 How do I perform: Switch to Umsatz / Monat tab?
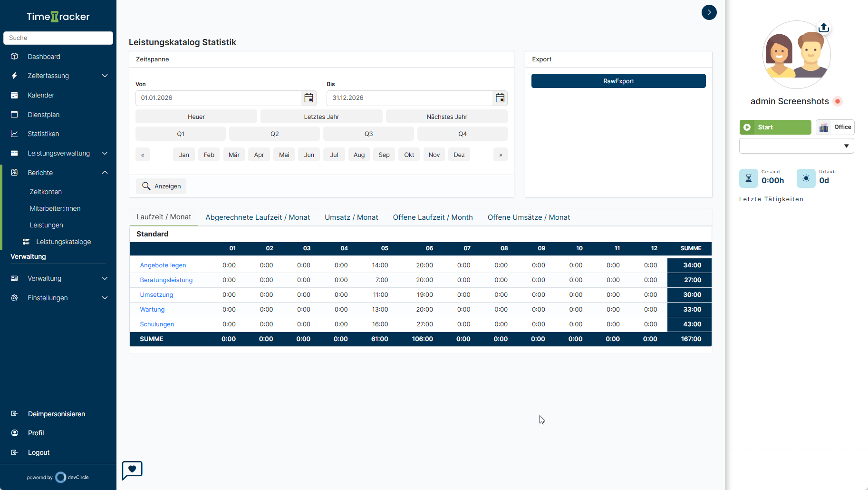(x=351, y=217)
